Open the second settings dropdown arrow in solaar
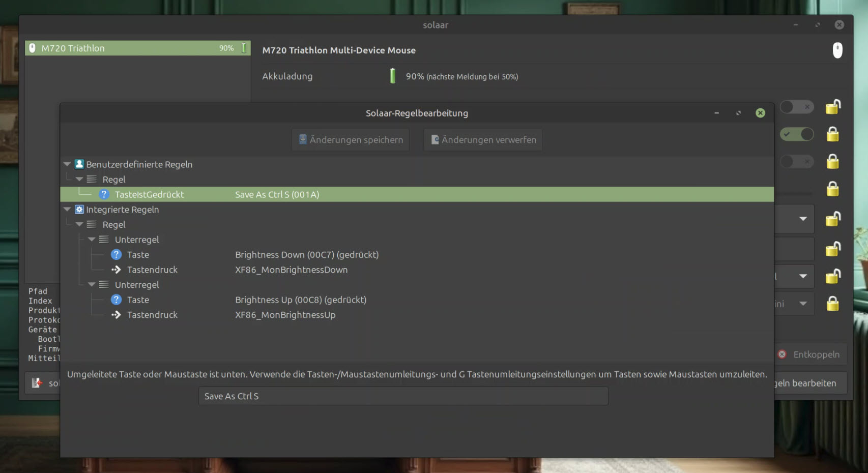This screenshot has height=473, width=868. (803, 276)
